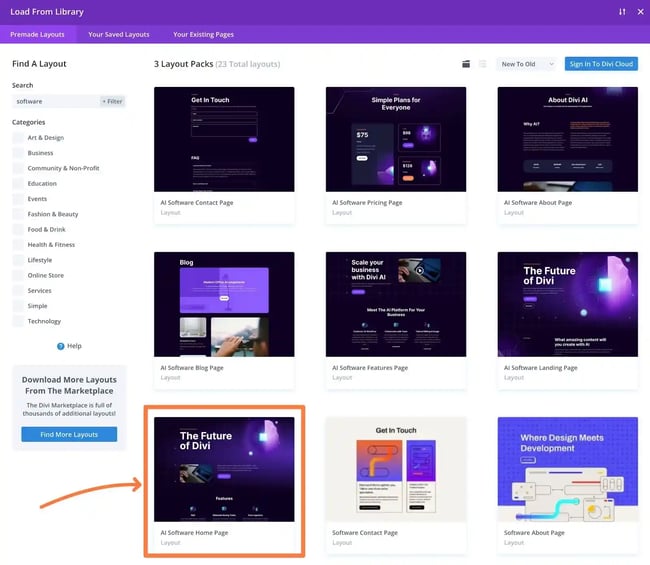Select AI Software Landing Page thumbnail
The image size is (650, 565).
point(568,304)
